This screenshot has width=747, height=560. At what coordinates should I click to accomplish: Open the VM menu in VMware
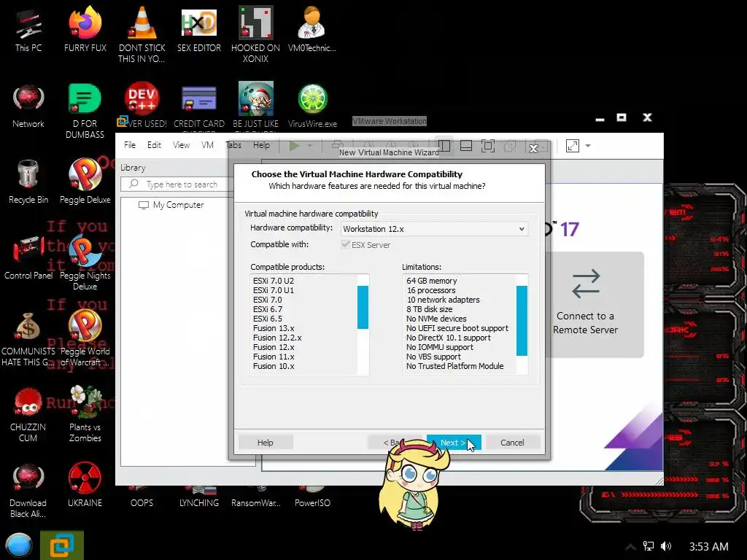point(207,145)
